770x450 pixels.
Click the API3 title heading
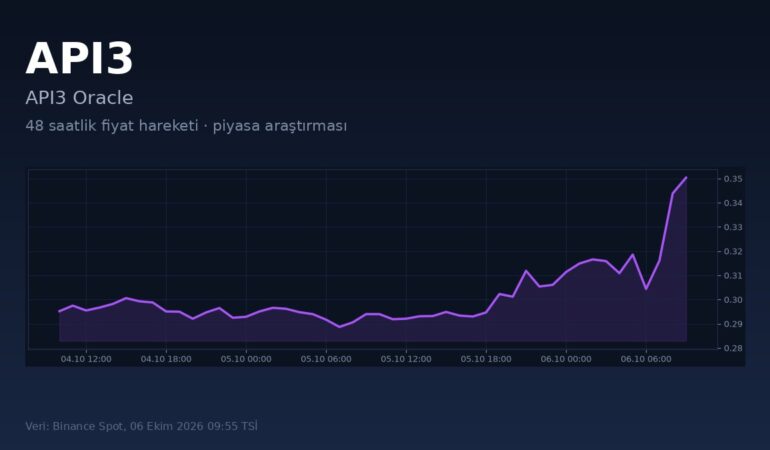click(79, 59)
